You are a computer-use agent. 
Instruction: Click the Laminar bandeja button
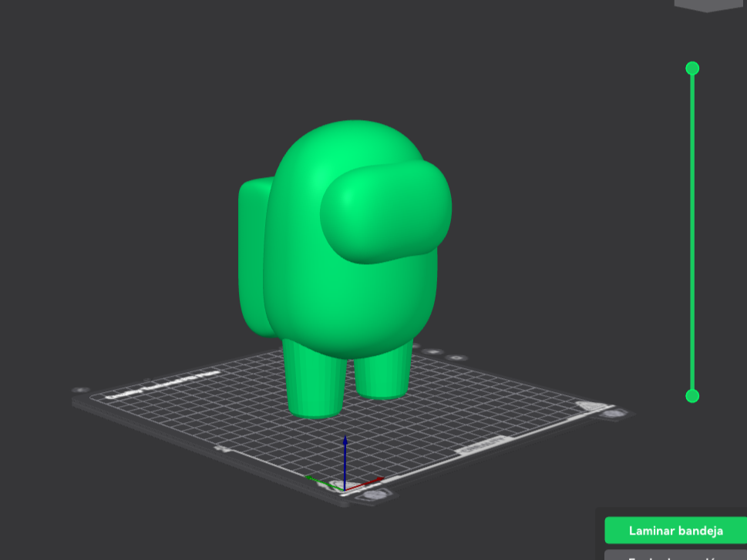coord(675,530)
